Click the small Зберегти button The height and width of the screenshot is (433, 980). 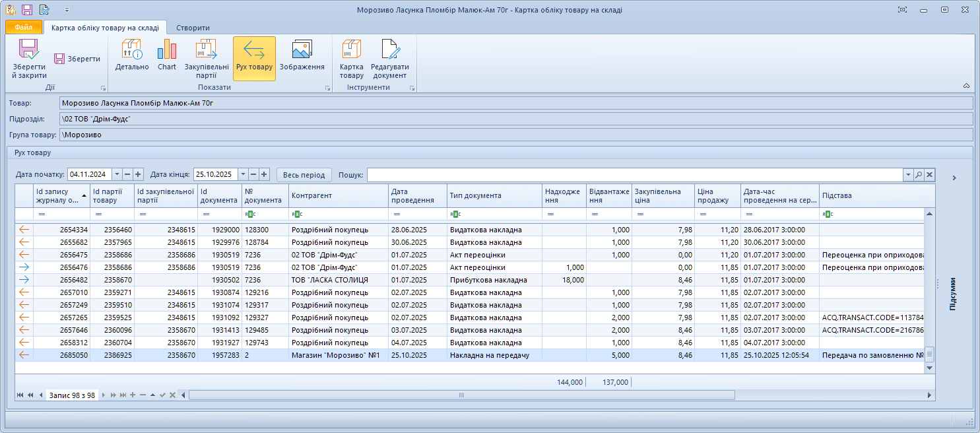pyautogui.click(x=77, y=59)
